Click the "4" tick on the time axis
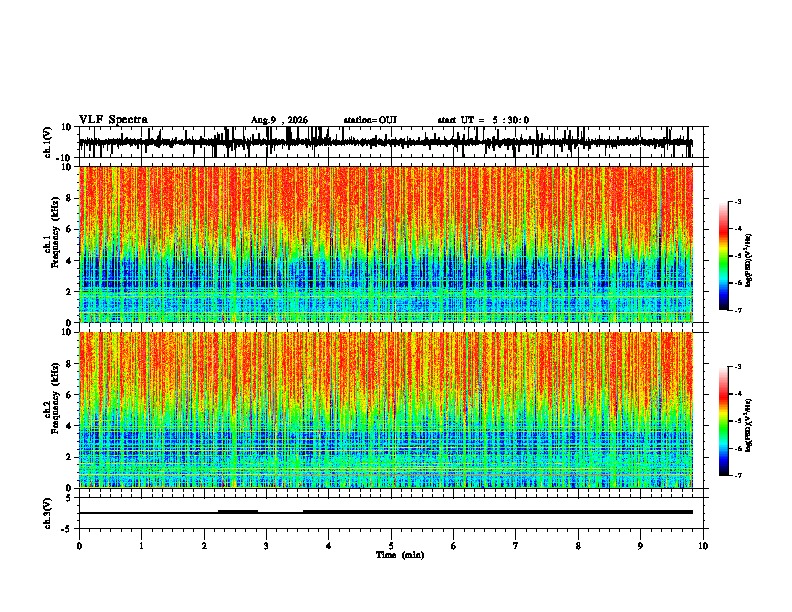 (329, 546)
